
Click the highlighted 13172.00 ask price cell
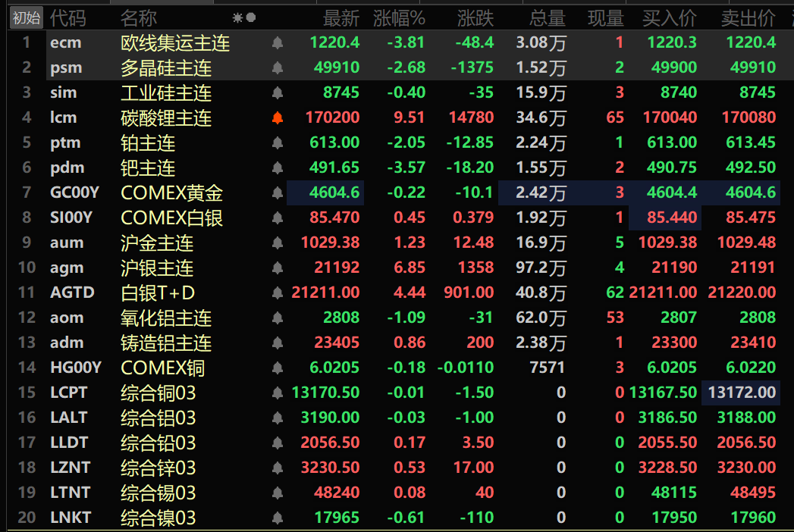[x=741, y=393]
